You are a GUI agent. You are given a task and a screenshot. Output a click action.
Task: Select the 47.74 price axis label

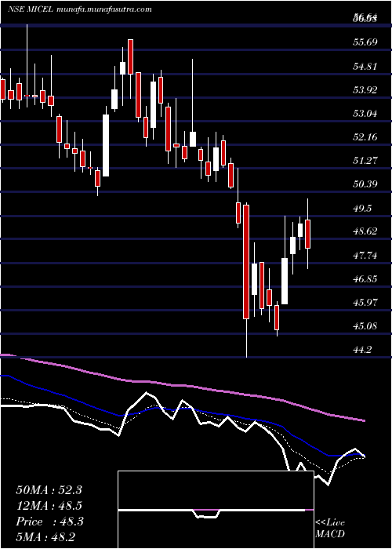tap(365, 256)
